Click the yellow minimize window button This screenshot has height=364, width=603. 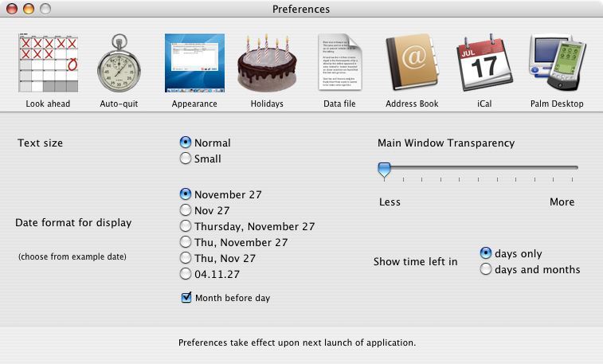[29, 9]
